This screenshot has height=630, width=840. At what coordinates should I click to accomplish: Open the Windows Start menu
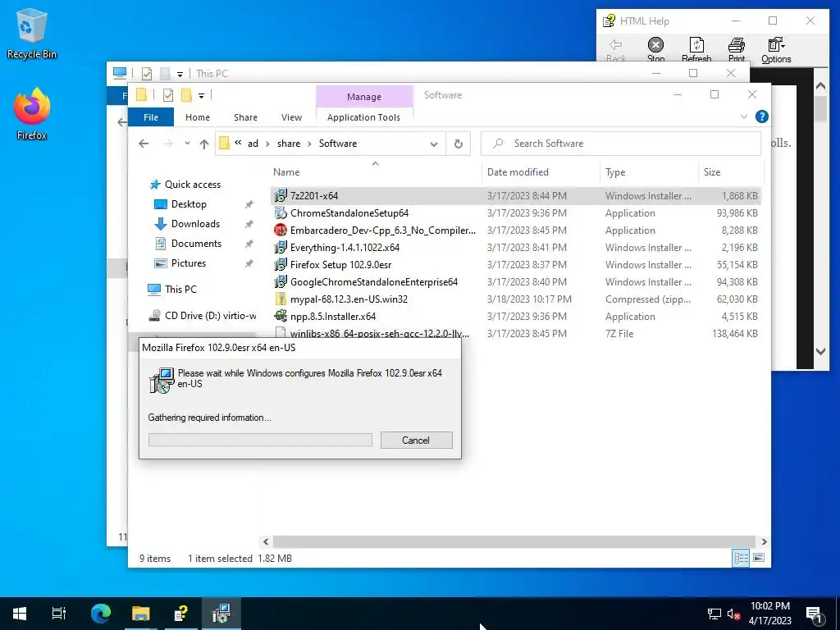(20, 614)
